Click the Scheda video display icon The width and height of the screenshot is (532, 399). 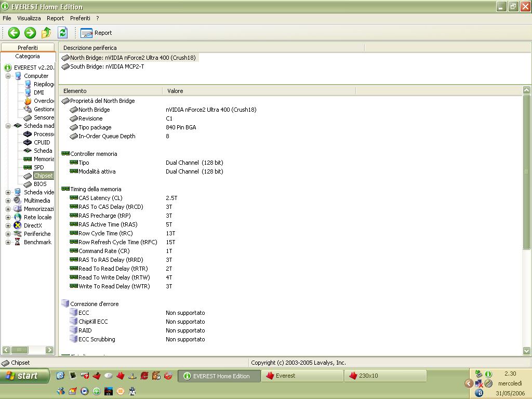pos(18,192)
